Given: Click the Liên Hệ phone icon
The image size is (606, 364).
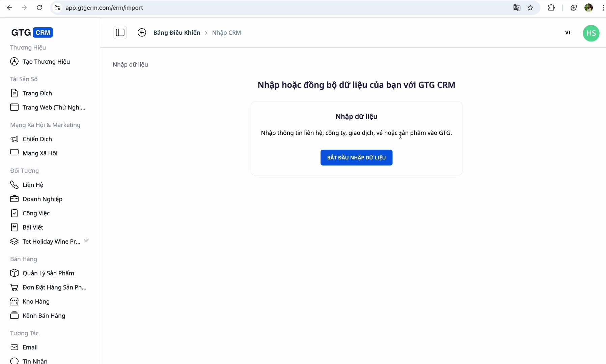Looking at the screenshot, I should tap(14, 185).
